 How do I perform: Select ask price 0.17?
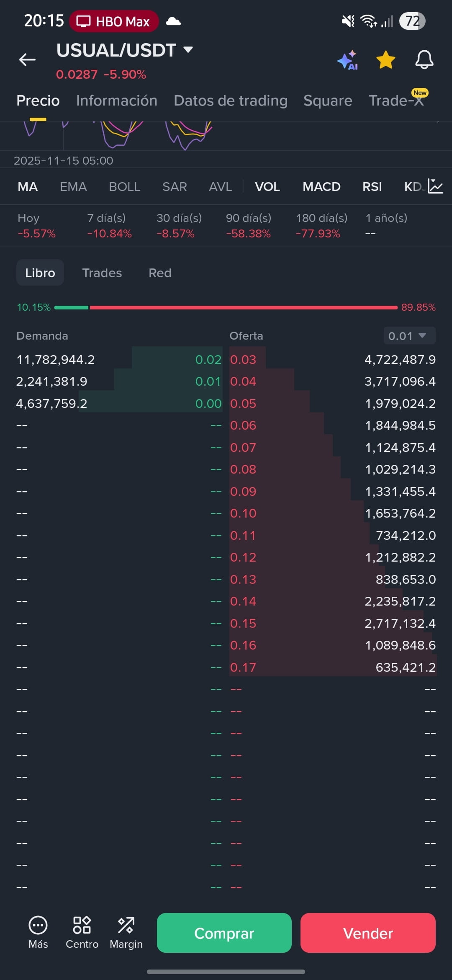(x=243, y=667)
